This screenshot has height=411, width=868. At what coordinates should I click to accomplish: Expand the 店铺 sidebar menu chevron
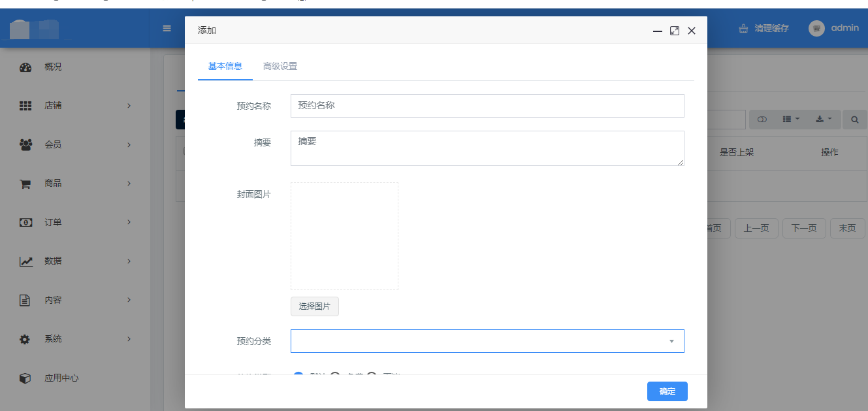pos(129,106)
